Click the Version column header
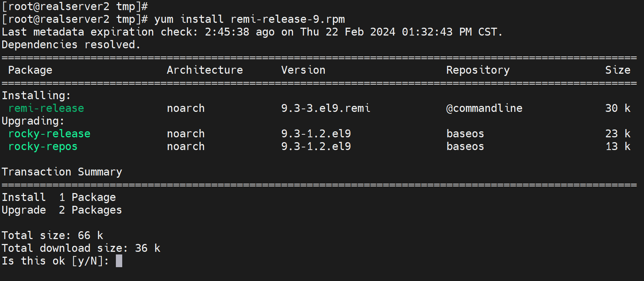Viewport: 644px width, 281px height. click(x=303, y=70)
